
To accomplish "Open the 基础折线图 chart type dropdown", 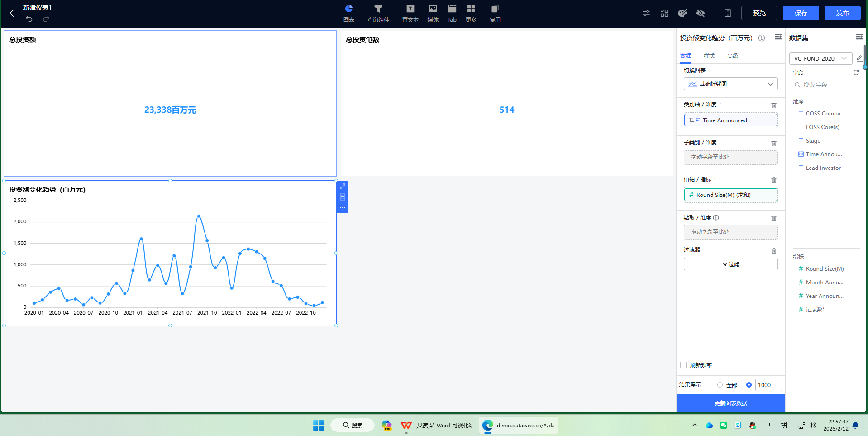I will coord(731,84).
